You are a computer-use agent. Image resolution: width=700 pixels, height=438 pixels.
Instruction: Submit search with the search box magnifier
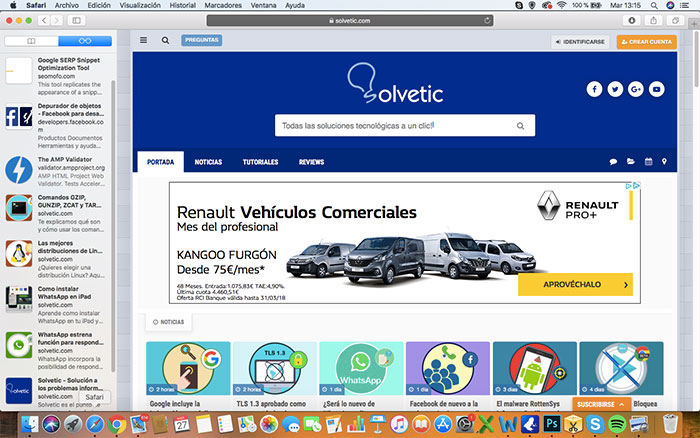tap(520, 126)
